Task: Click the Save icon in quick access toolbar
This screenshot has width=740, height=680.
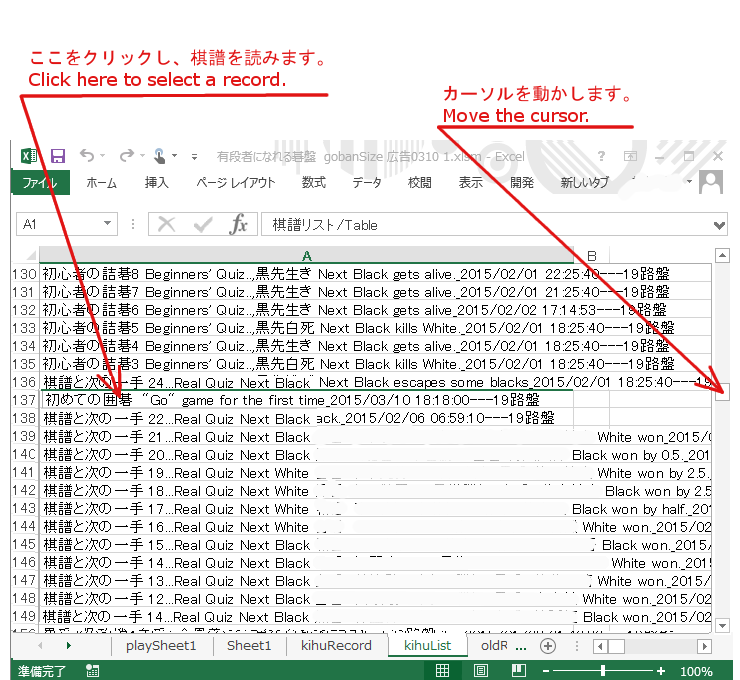Action: [58, 156]
